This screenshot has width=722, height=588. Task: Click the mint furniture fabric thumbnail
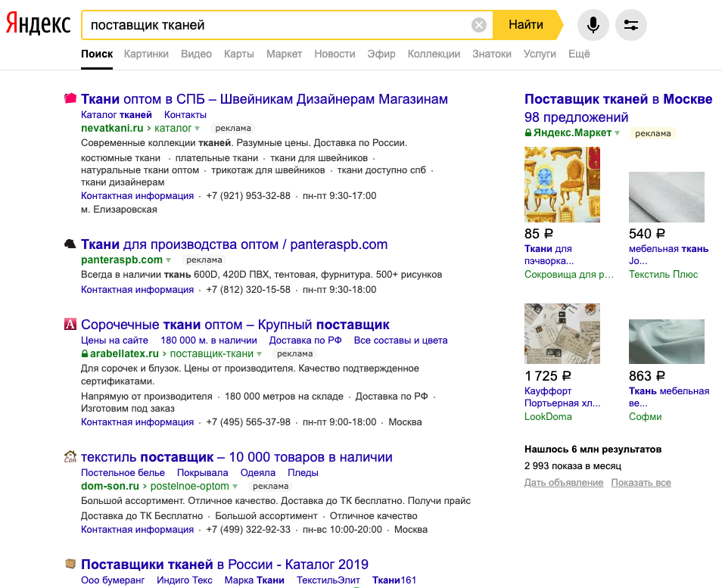[667, 341]
